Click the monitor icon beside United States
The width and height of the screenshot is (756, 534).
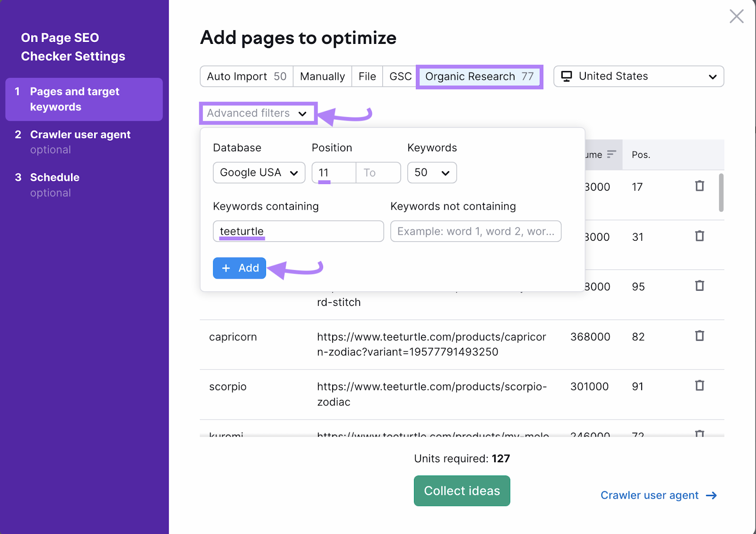pos(567,76)
